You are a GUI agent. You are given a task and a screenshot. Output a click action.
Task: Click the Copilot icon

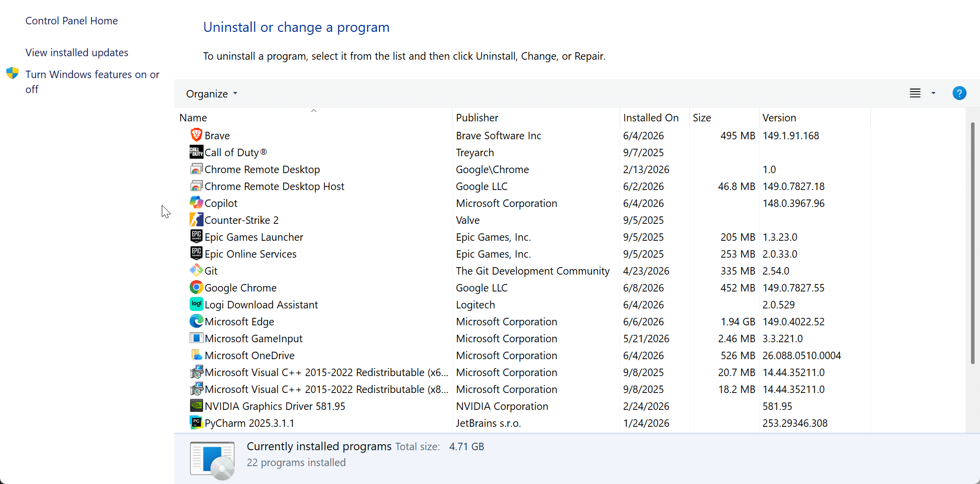pos(197,202)
